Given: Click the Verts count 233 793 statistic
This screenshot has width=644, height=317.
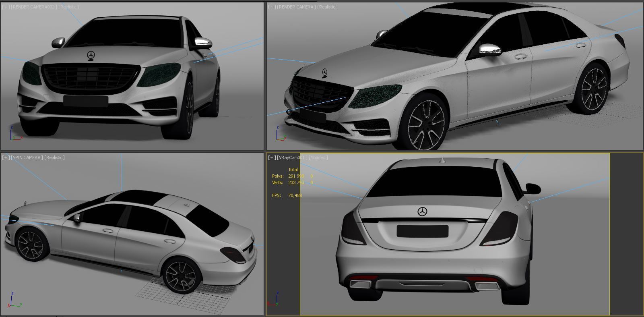Looking at the screenshot, I should click(296, 182).
